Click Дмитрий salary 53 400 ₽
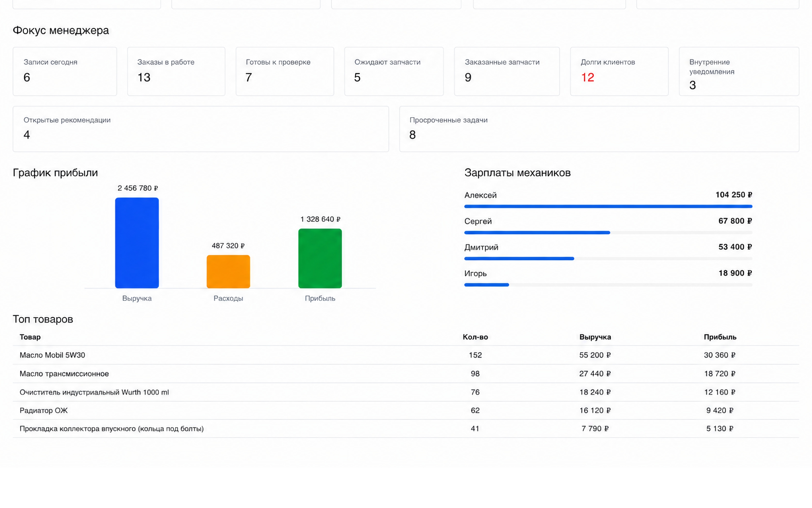 [x=735, y=247]
